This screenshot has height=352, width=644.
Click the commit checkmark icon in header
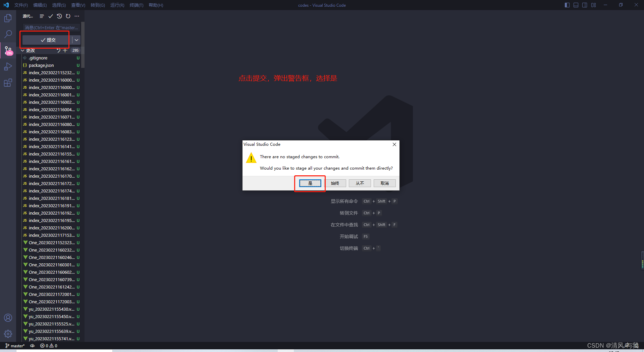pos(51,16)
